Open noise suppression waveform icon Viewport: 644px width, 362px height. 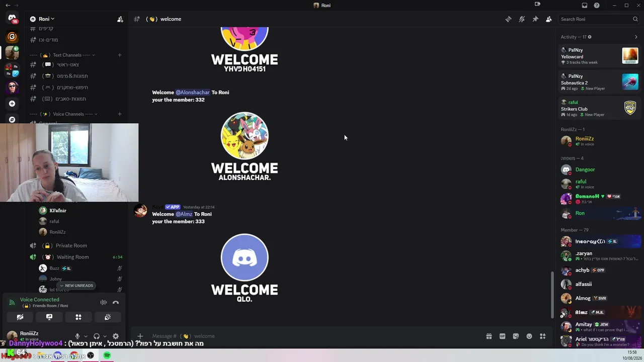click(104, 302)
